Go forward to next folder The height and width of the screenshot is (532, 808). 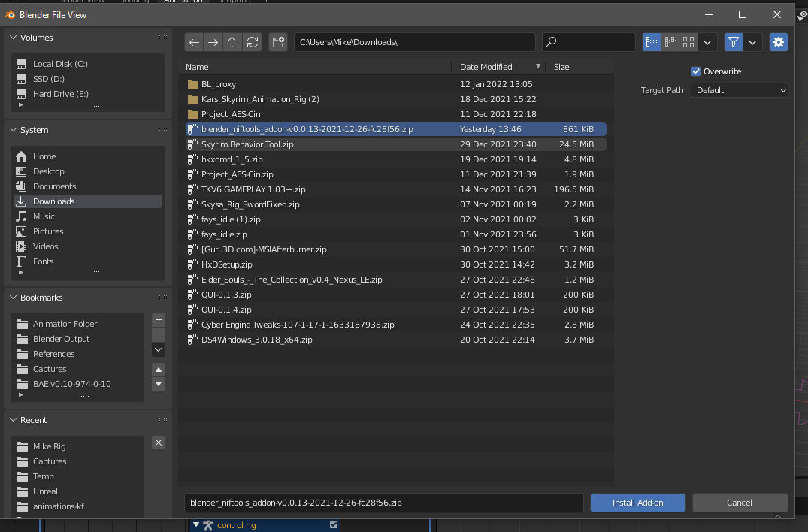click(213, 42)
